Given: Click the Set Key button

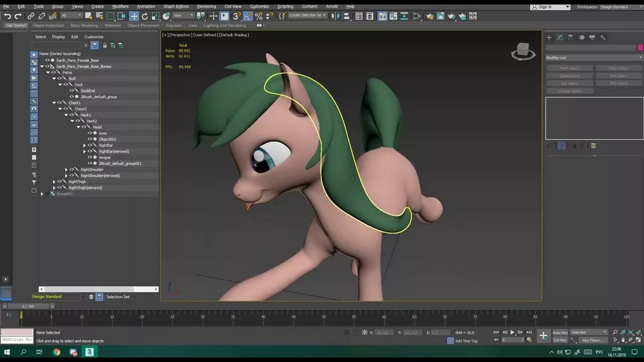Looking at the screenshot, I should coord(560,340).
